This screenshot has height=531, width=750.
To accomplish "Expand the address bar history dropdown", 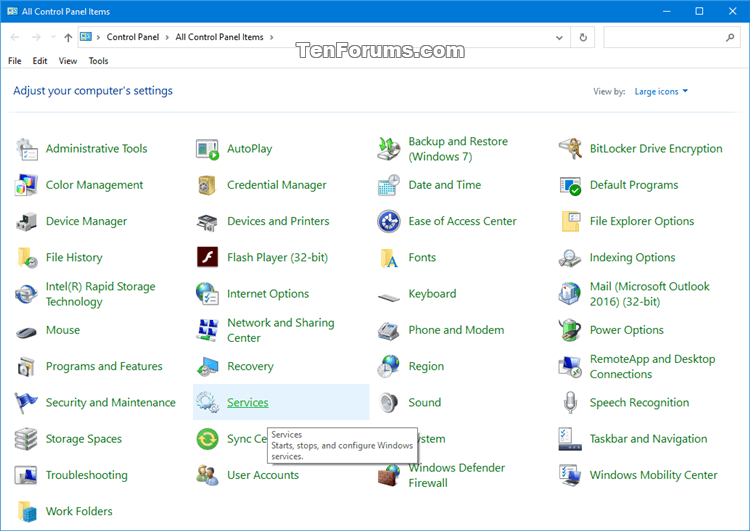I will click(559, 37).
